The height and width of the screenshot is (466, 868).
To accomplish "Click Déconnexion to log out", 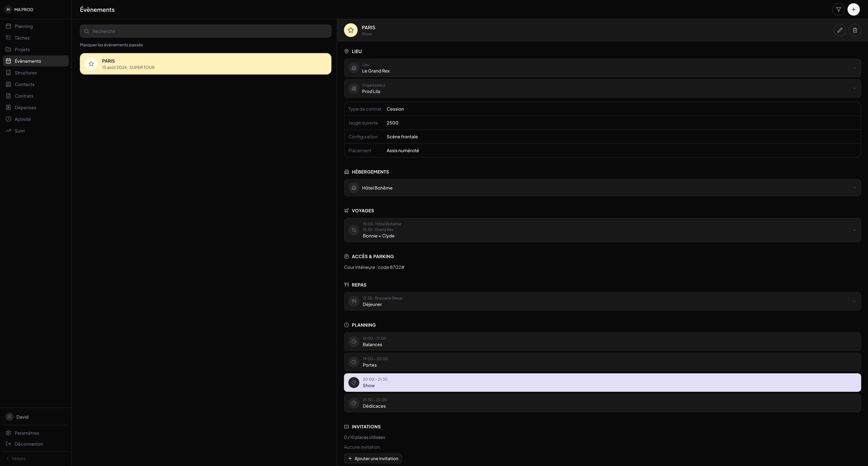I will tap(36, 444).
